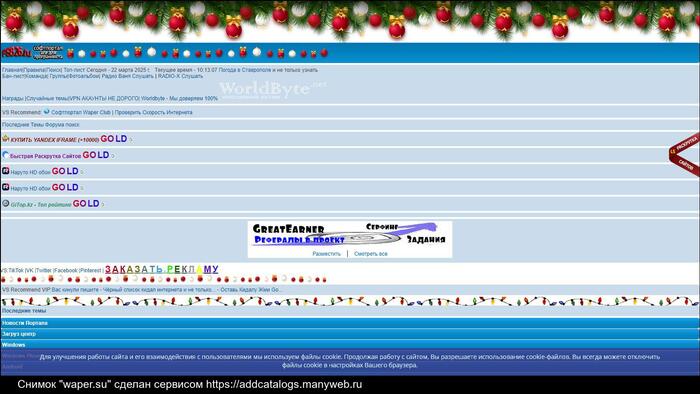This screenshot has width=700, height=394.
Task: Open the Бан-лист link
Action: 13,76
